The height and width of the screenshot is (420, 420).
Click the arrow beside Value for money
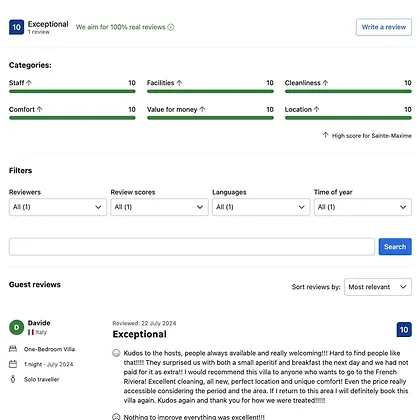pyautogui.click(x=202, y=109)
